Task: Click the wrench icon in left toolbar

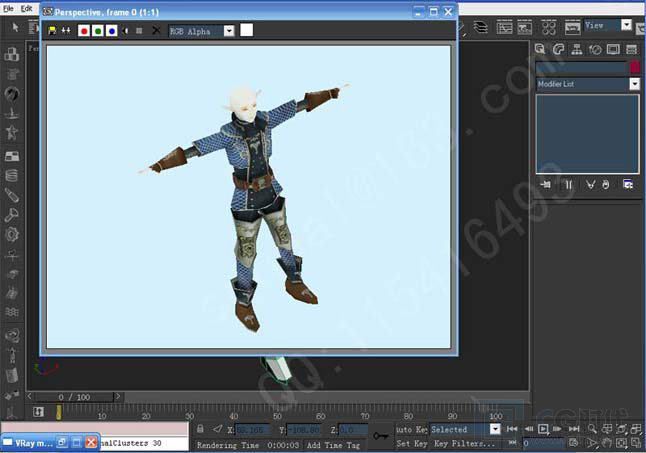Action: click(x=12, y=215)
